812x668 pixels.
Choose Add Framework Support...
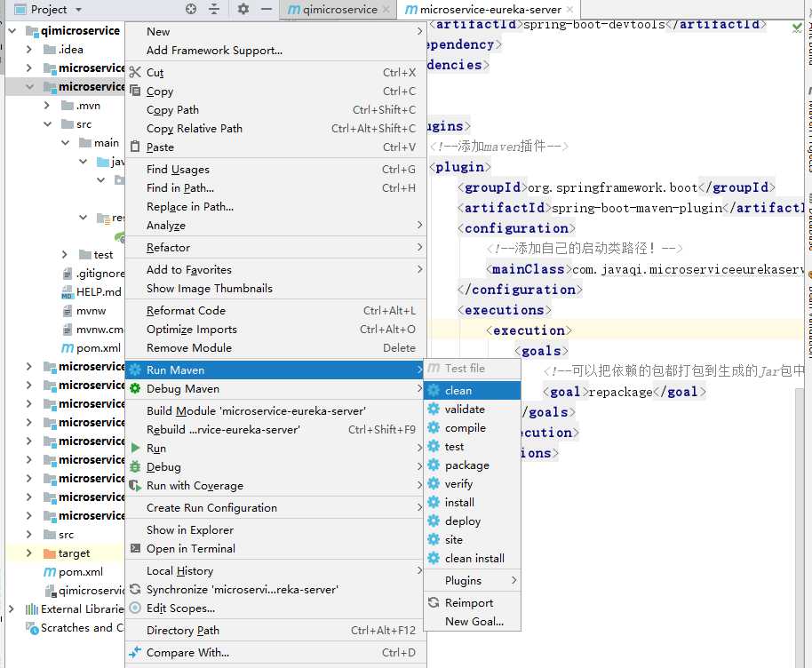[x=276, y=51]
